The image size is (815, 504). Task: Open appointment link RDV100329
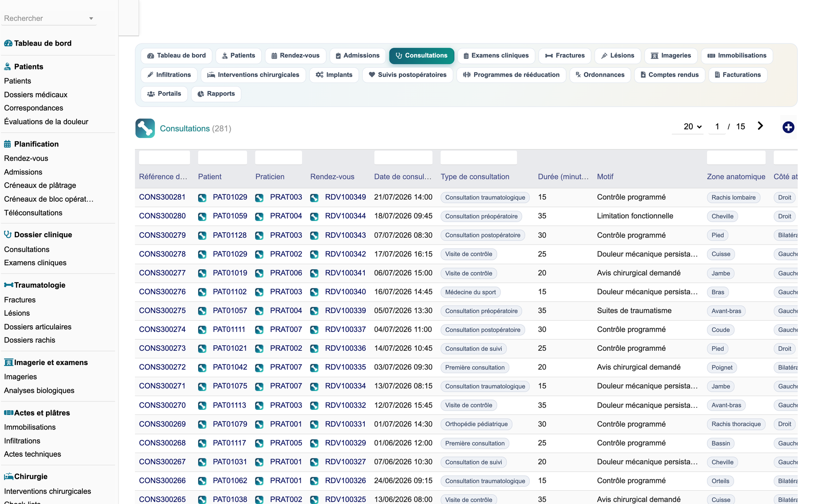click(x=346, y=443)
